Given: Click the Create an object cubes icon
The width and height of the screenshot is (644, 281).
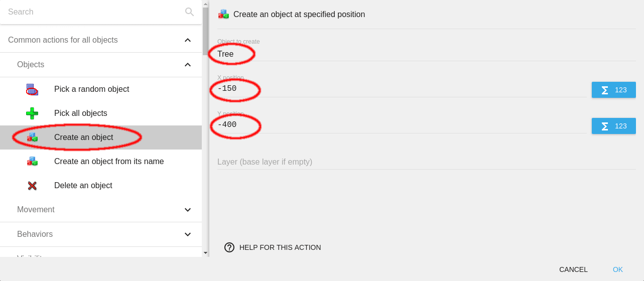Looking at the screenshot, I should click(32, 137).
